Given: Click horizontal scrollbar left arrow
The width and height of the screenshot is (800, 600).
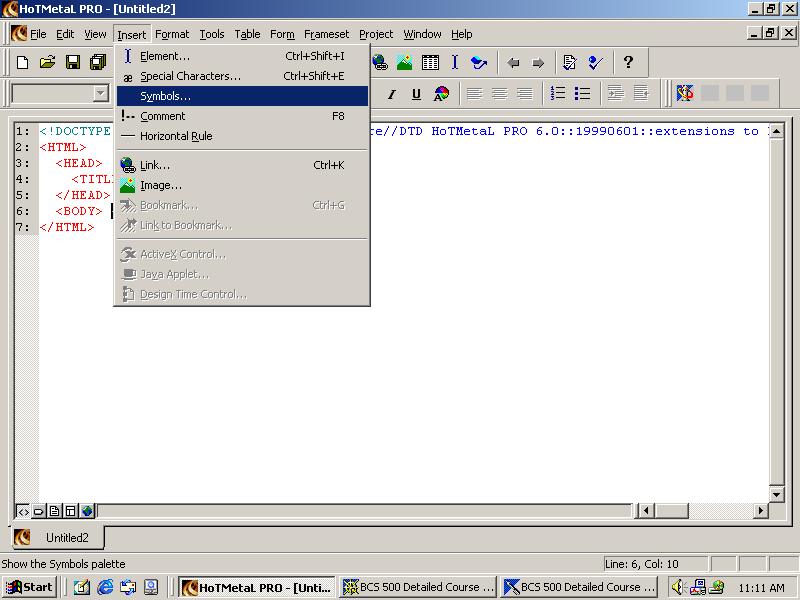Looking at the screenshot, I should 646,510.
